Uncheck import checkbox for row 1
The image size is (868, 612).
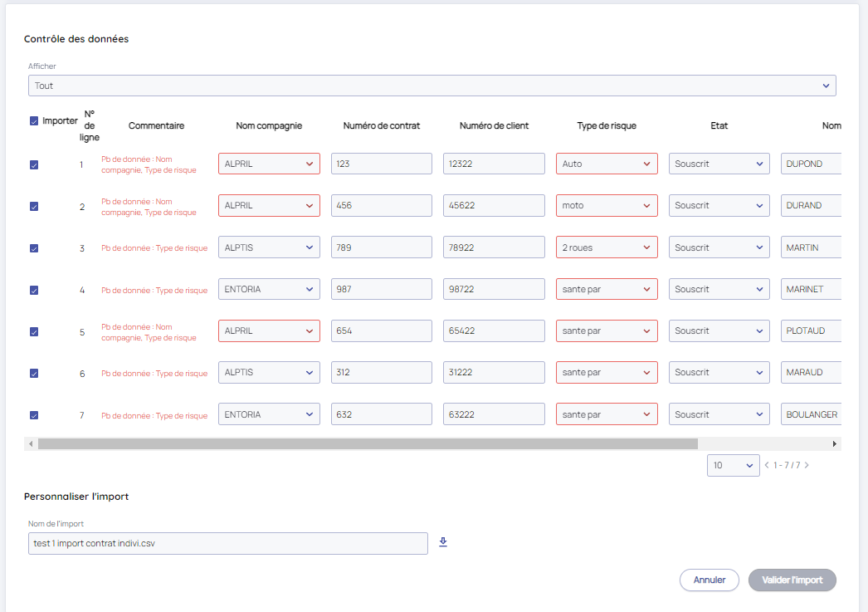click(x=34, y=164)
